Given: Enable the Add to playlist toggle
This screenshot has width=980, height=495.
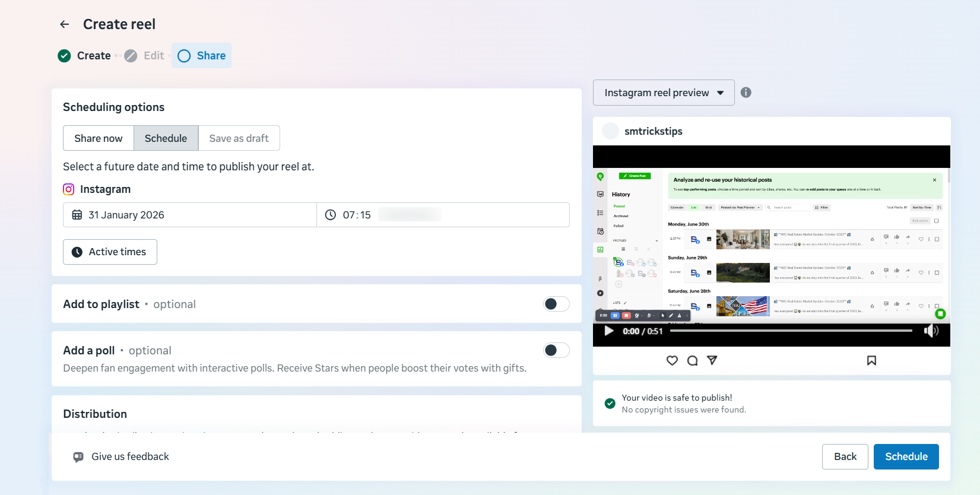Looking at the screenshot, I should 556,304.
